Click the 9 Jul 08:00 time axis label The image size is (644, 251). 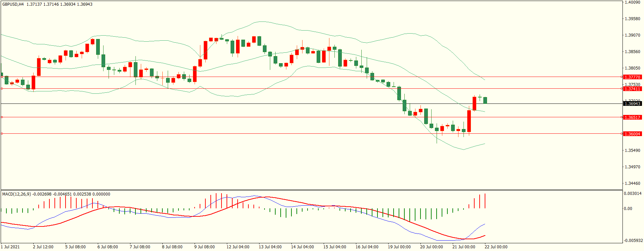[204, 247]
